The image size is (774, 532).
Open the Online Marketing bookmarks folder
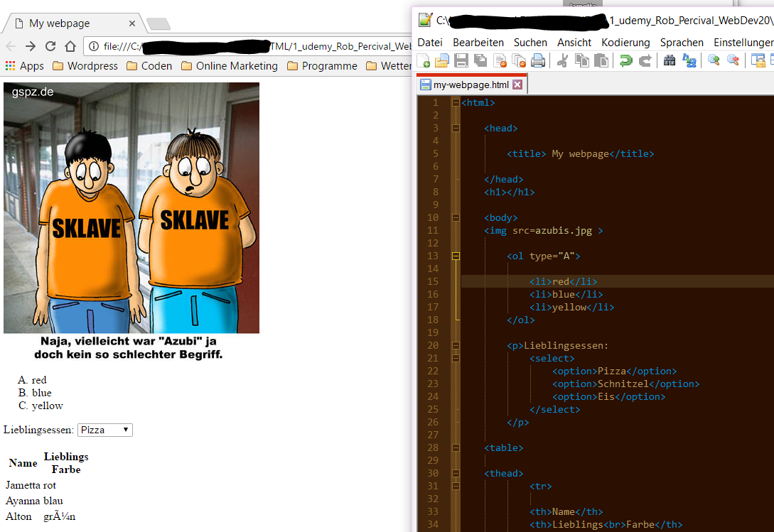230,65
